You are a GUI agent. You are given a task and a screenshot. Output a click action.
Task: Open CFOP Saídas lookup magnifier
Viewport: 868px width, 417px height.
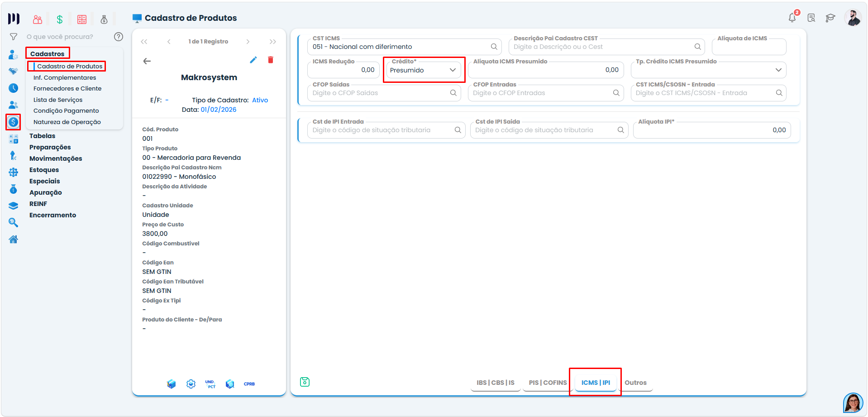pyautogui.click(x=453, y=93)
